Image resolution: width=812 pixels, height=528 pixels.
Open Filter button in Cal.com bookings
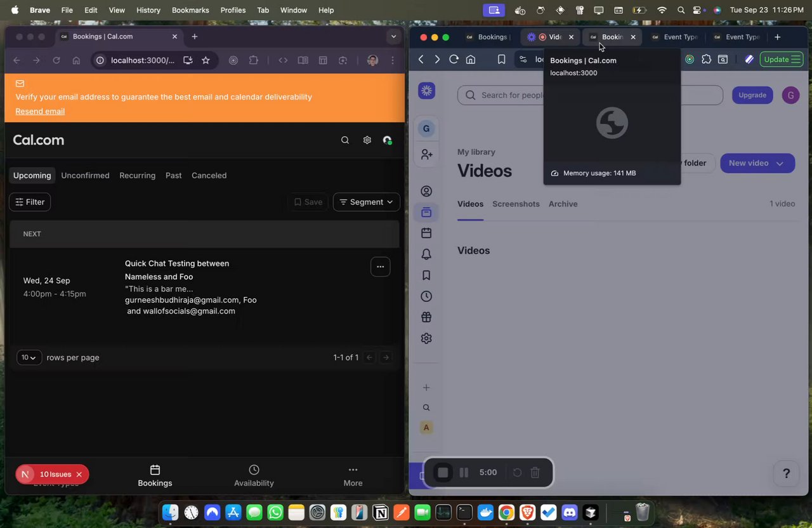point(30,202)
